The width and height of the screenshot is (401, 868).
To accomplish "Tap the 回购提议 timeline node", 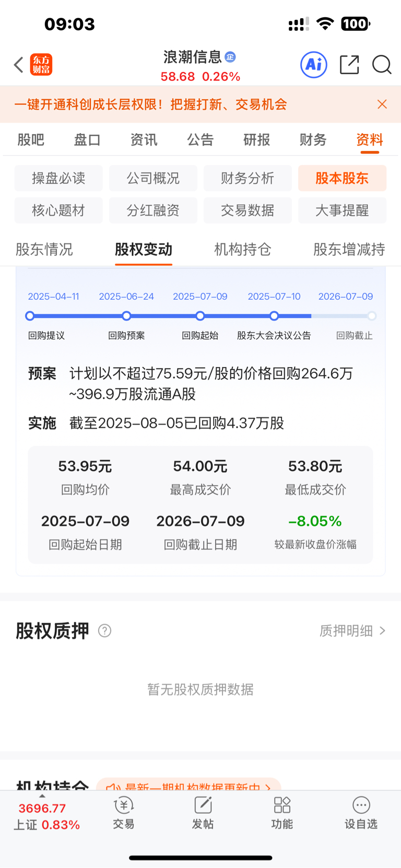I will coord(30,316).
